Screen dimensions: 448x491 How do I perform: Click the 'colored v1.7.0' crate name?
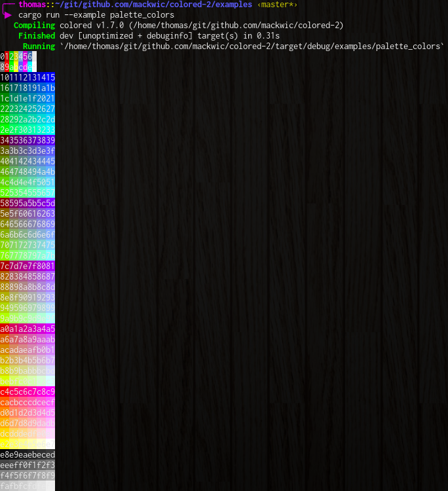coord(92,26)
